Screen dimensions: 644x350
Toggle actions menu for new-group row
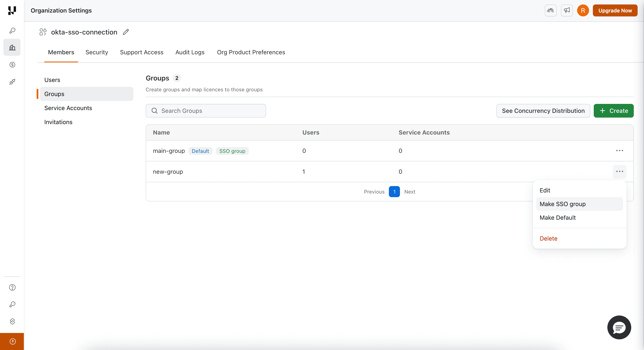pyautogui.click(x=620, y=172)
